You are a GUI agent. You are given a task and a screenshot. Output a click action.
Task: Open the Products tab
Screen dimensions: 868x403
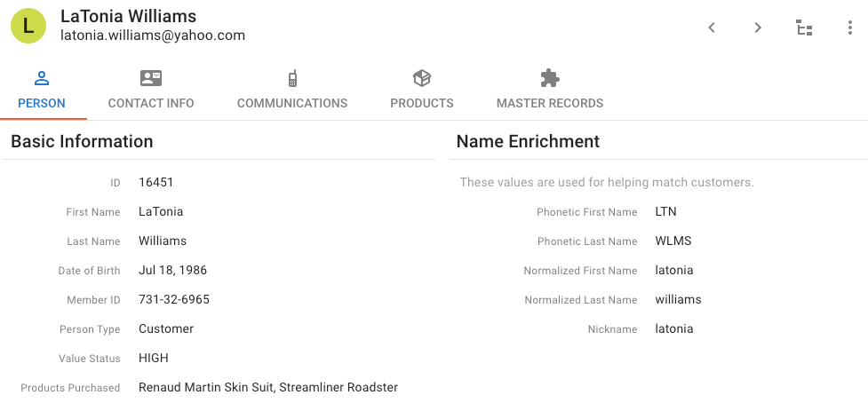tap(422, 103)
